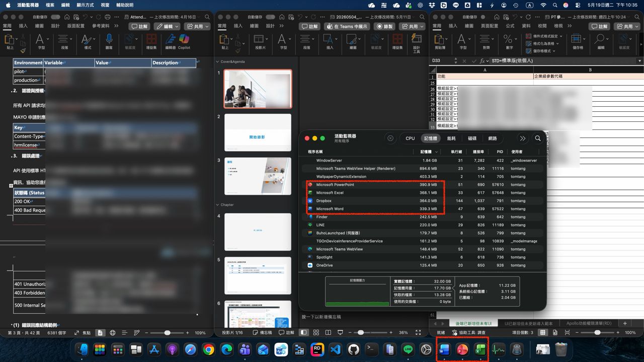Open the 參考資料 ribbon tab in Word
Image resolution: width=644 pixels, height=362 pixels.
point(101,26)
